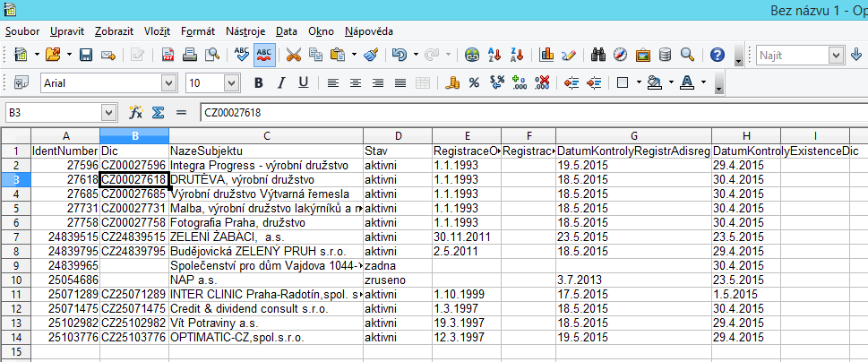Open Find and Replace with the binoculars icon
The height and width of the screenshot is (362, 868).
(x=597, y=55)
